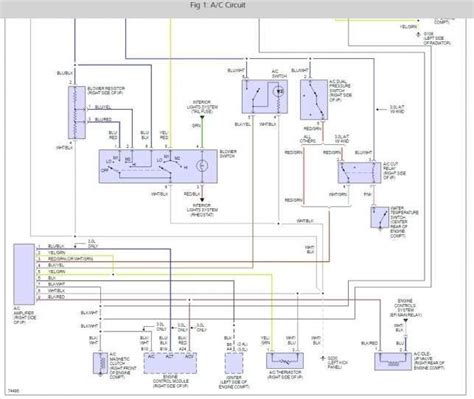Click 'ENGINE CONTROLS SYSTEM (EFI MAIN RELAY)' text
The height and width of the screenshot is (399, 474).
pos(406,308)
